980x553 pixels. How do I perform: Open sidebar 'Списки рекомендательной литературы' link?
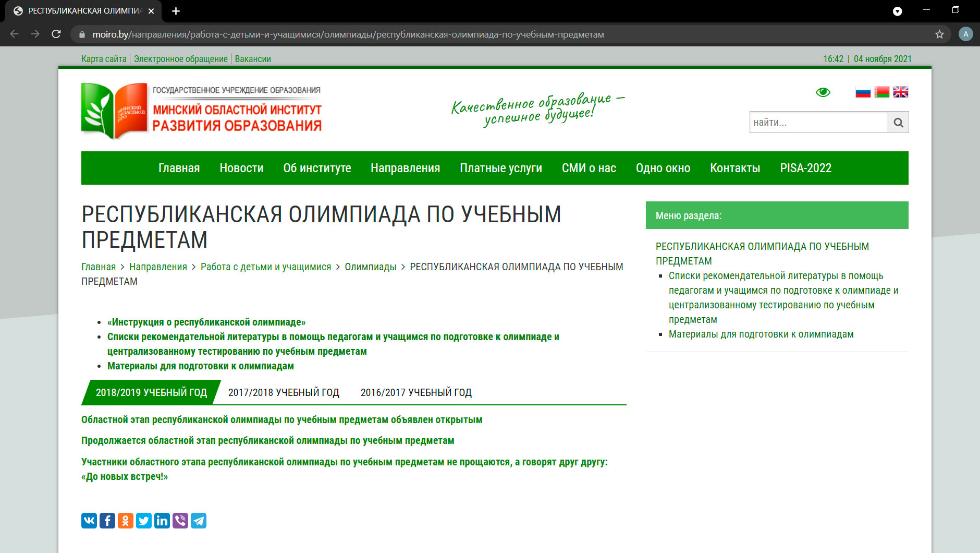point(783,297)
